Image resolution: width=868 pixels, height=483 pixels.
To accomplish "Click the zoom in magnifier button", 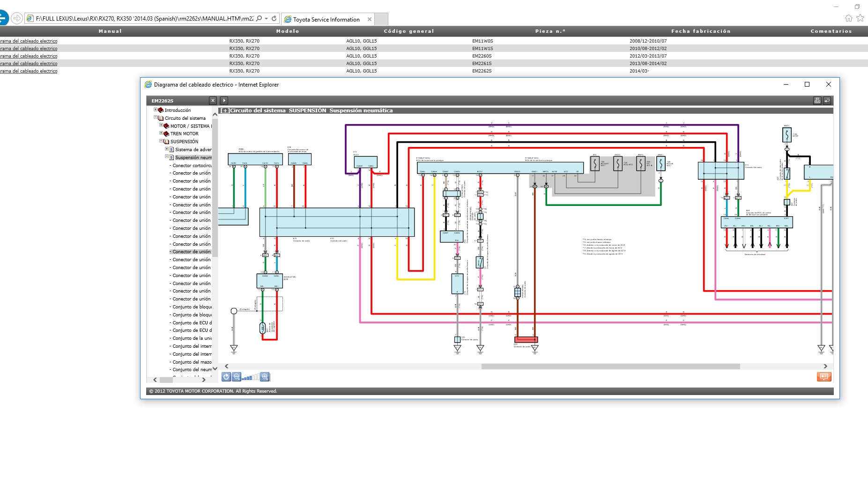I will (265, 377).
